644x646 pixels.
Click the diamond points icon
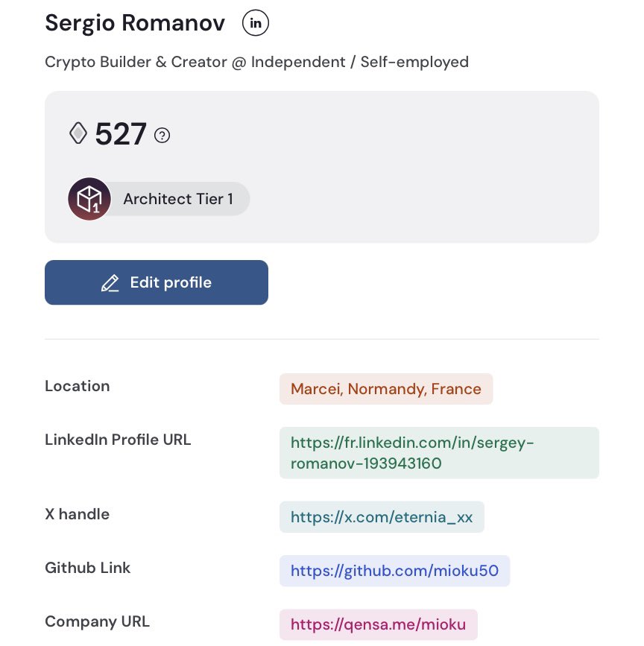click(78, 133)
